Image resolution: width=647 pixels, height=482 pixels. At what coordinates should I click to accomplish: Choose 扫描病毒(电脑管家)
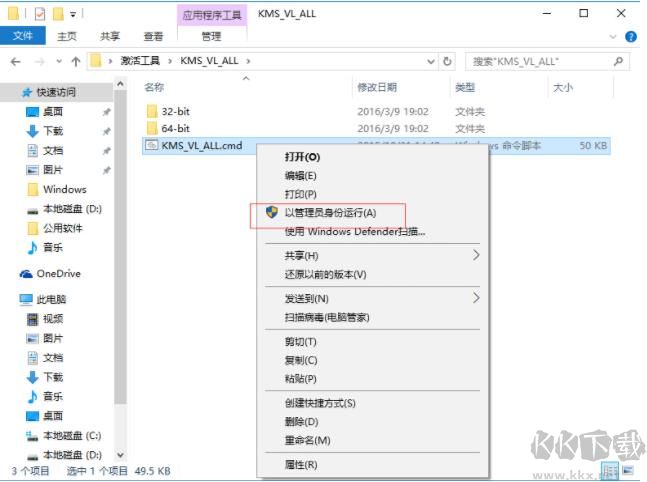coord(327,317)
